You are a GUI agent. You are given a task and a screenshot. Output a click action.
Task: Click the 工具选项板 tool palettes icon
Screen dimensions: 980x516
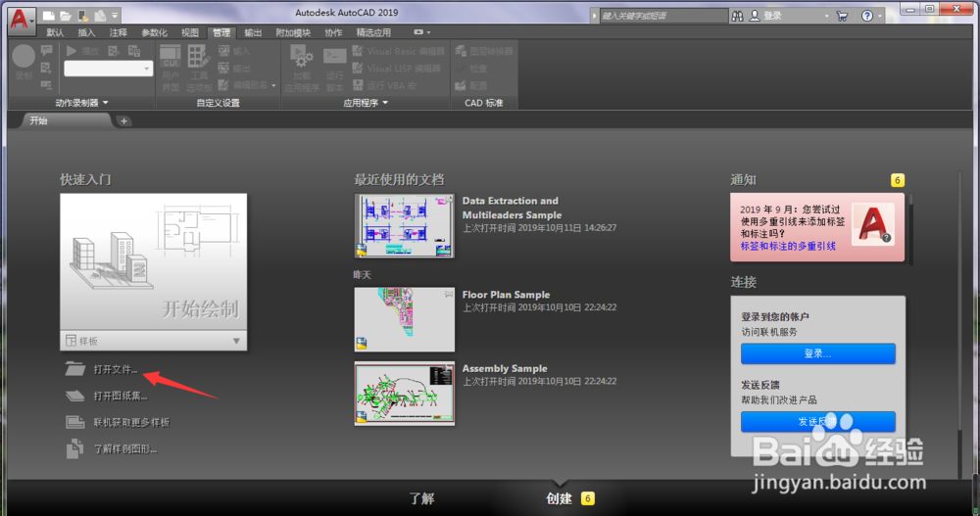pos(199,69)
